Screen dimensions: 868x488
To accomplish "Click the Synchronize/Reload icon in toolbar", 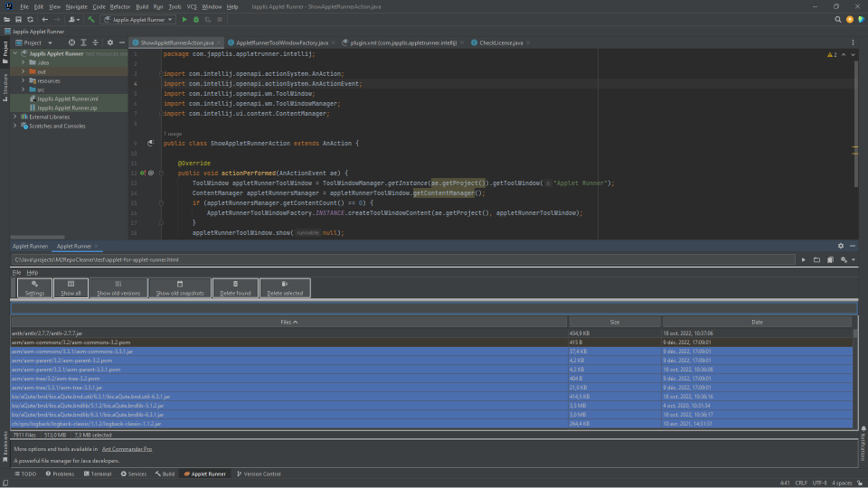I will pos(30,19).
